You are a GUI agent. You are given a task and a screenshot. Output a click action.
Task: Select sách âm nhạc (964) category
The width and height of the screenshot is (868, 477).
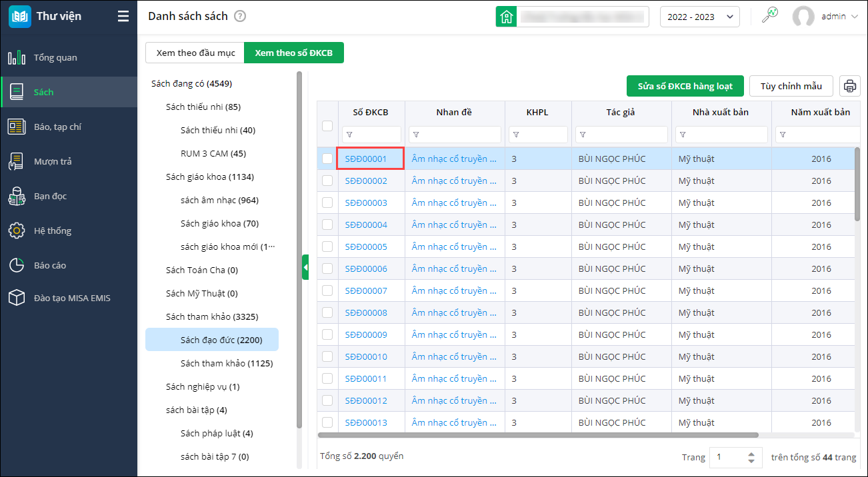click(x=219, y=200)
